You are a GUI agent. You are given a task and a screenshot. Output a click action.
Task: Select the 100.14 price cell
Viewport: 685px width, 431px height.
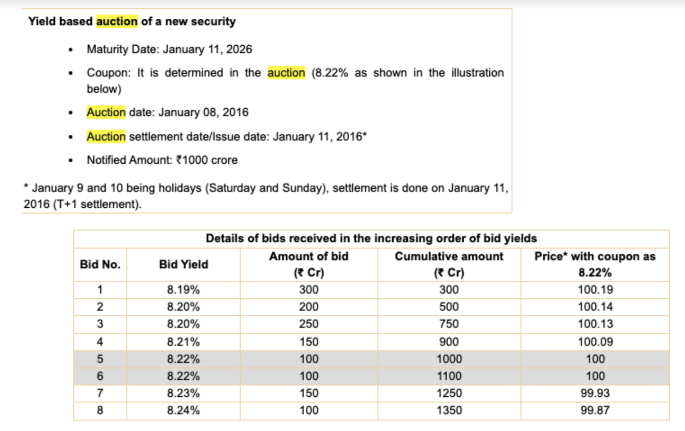594,308
